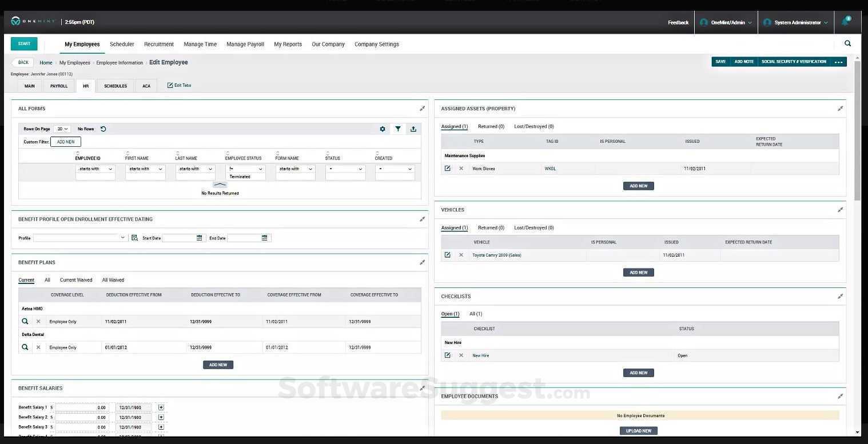Edit the New Hire checklist row
Image resolution: width=868 pixels, height=444 pixels.
(x=447, y=355)
